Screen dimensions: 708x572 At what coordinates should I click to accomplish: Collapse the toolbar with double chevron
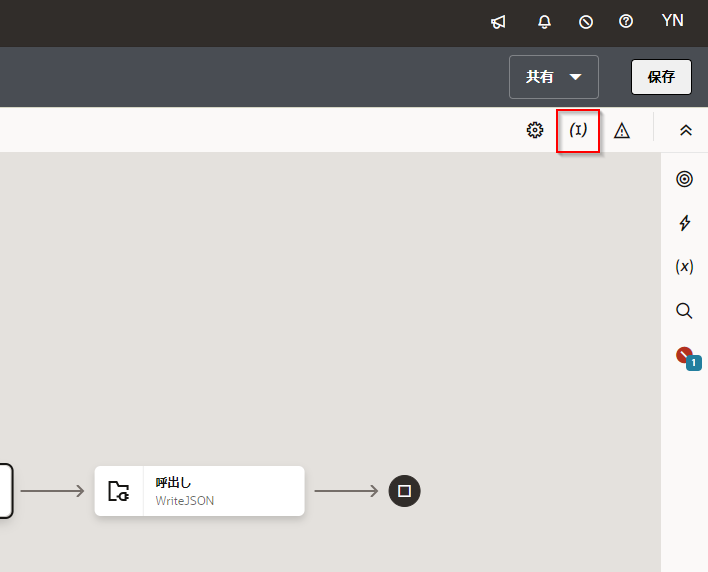(x=685, y=130)
